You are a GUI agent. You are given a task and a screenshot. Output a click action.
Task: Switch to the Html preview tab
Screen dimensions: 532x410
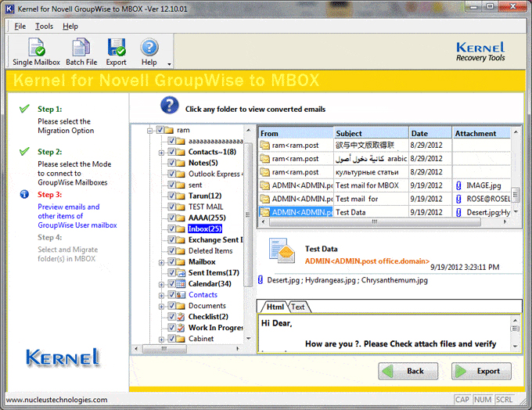point(275,307)
